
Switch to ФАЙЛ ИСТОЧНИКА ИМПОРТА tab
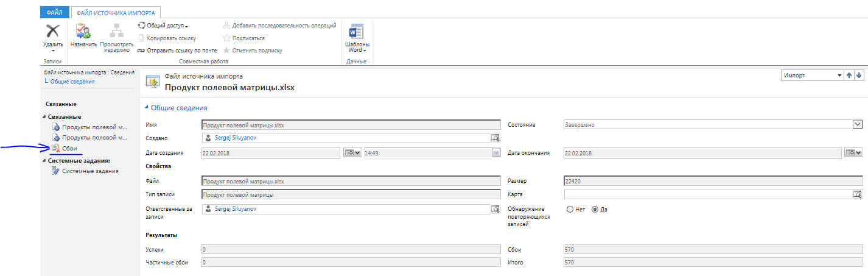coord(116,12)
